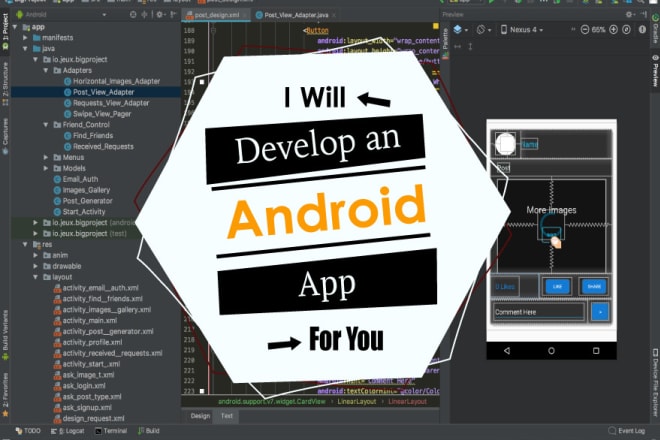
Task: Select Post_Generator class
Action: tap(83, 201)
